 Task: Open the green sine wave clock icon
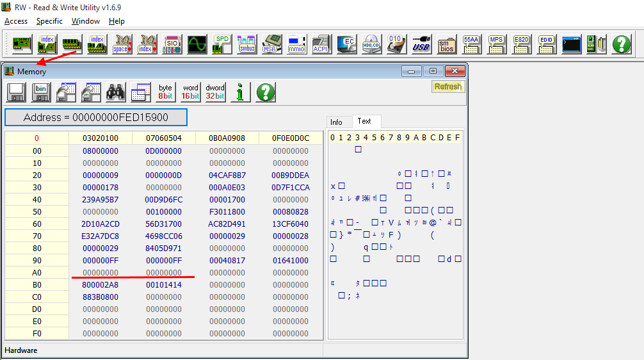[197, 44]
